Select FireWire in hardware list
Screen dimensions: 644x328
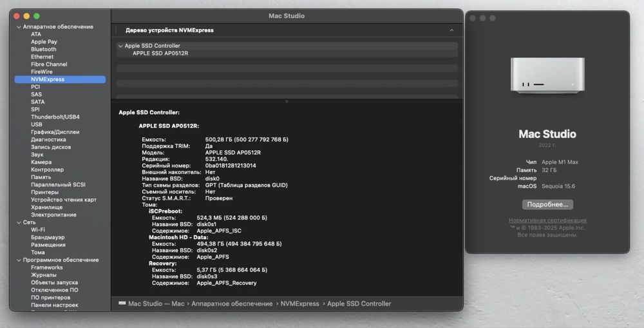41,72
